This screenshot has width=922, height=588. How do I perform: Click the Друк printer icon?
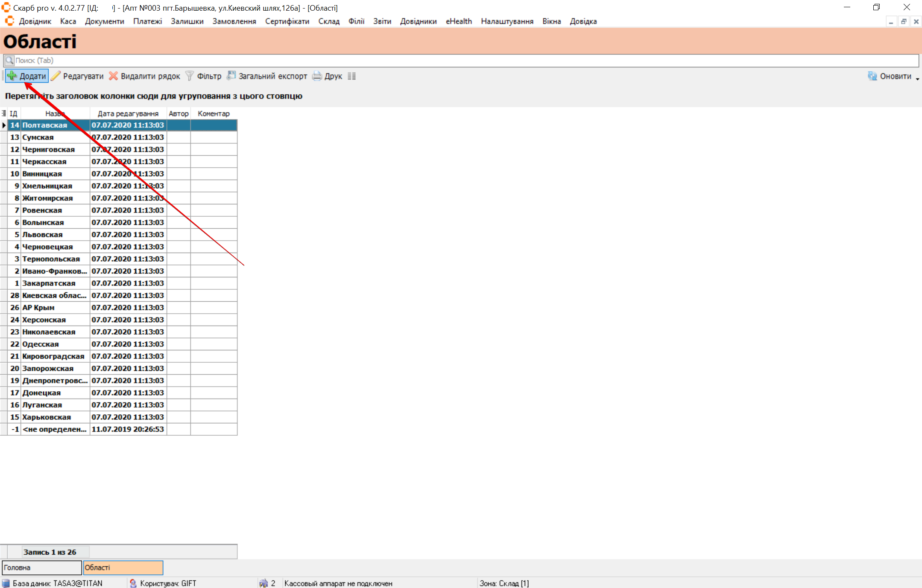point(317,76)
